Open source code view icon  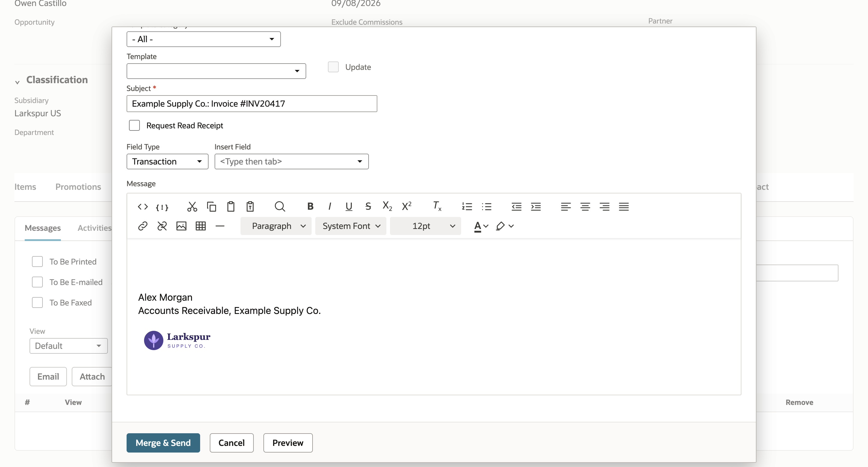pyautogui.click(x=143, y=207)
